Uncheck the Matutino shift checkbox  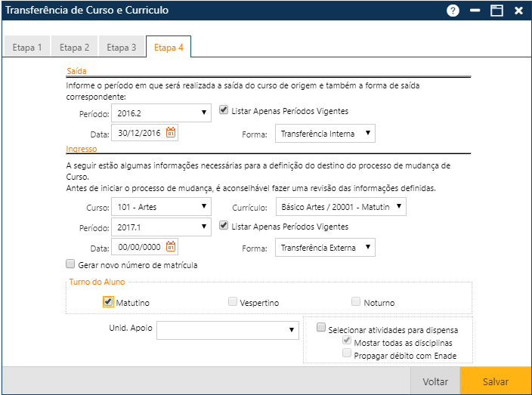(108, 301)
